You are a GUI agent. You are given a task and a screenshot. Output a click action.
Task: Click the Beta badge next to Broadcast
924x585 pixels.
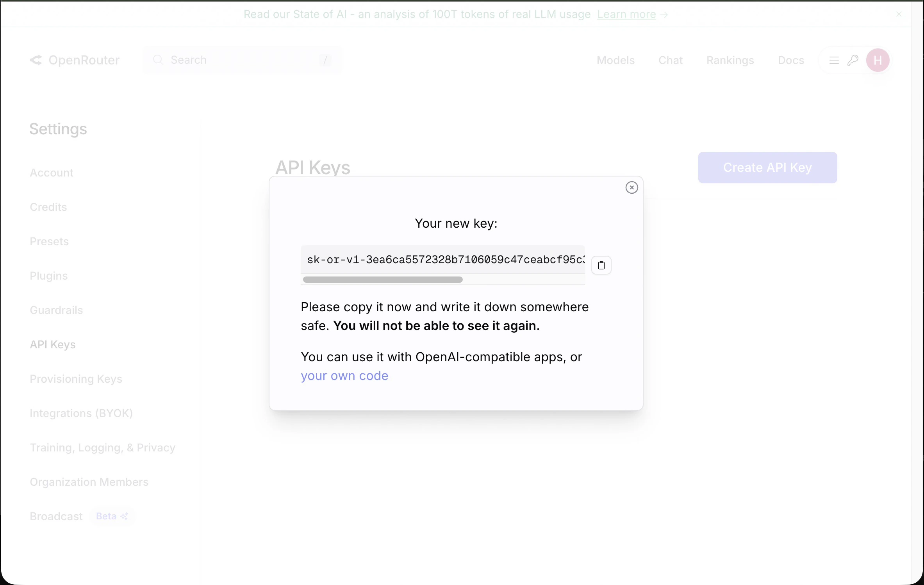tap(112, 516)
